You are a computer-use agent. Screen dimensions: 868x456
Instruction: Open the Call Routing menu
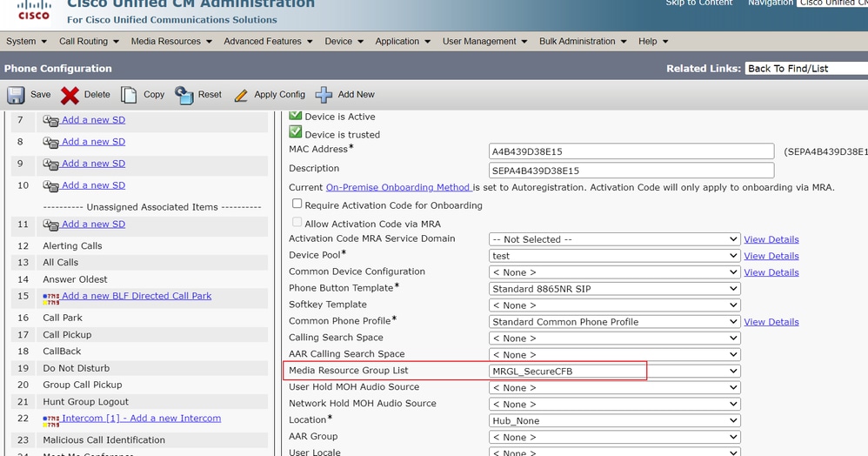89,41
